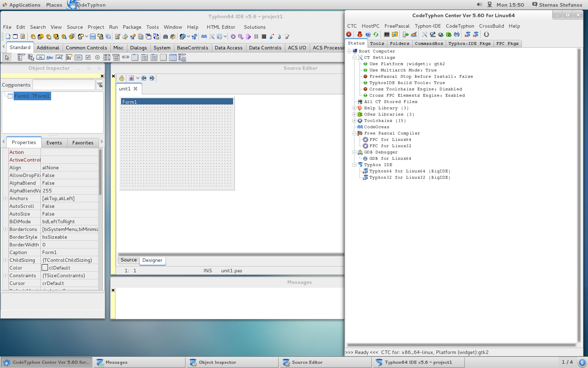Viewport: 588px width, 368px height.
Task: Switch to the Common Controls palette tab
Action: coord(86,48)
